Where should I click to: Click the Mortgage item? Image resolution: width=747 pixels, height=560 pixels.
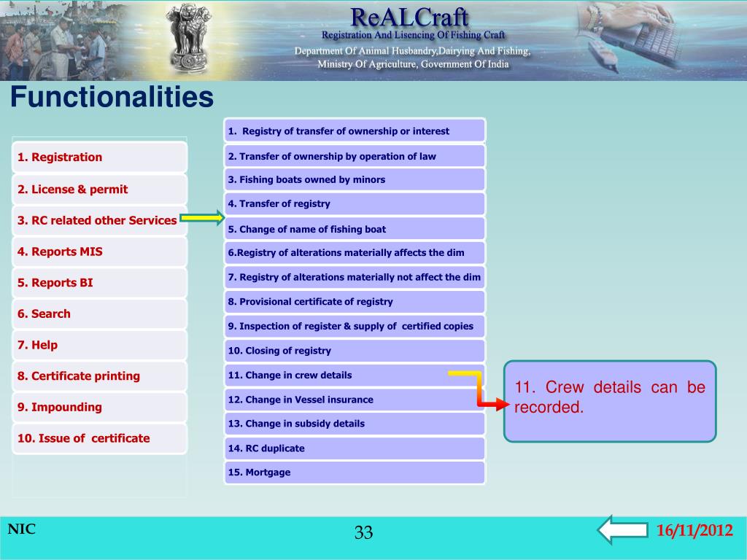coord(355,472)
